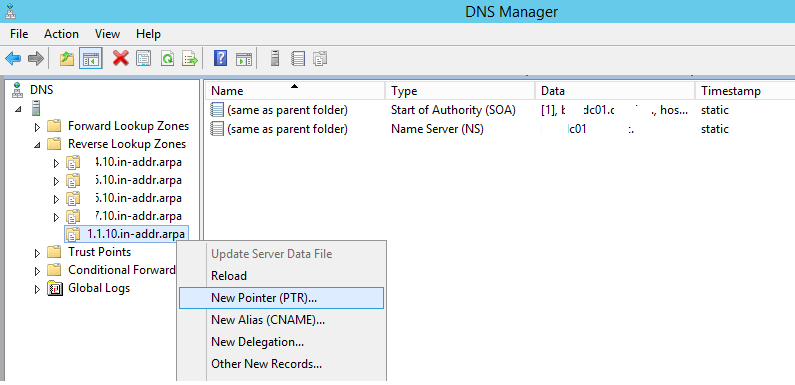Select the 7.10.in-addr.arpa zone label
This screenshot has width=795, height=385.
tap(138, 216)
